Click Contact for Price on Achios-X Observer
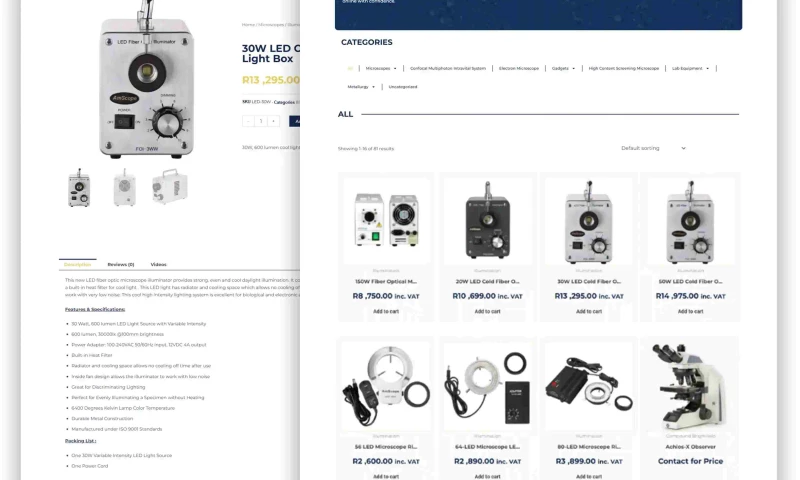800x480 pixels. [690, 461]
